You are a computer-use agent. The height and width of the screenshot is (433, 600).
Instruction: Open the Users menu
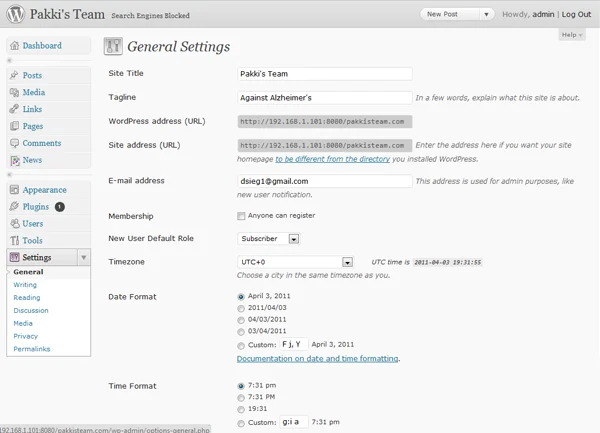tap(33, 223)
